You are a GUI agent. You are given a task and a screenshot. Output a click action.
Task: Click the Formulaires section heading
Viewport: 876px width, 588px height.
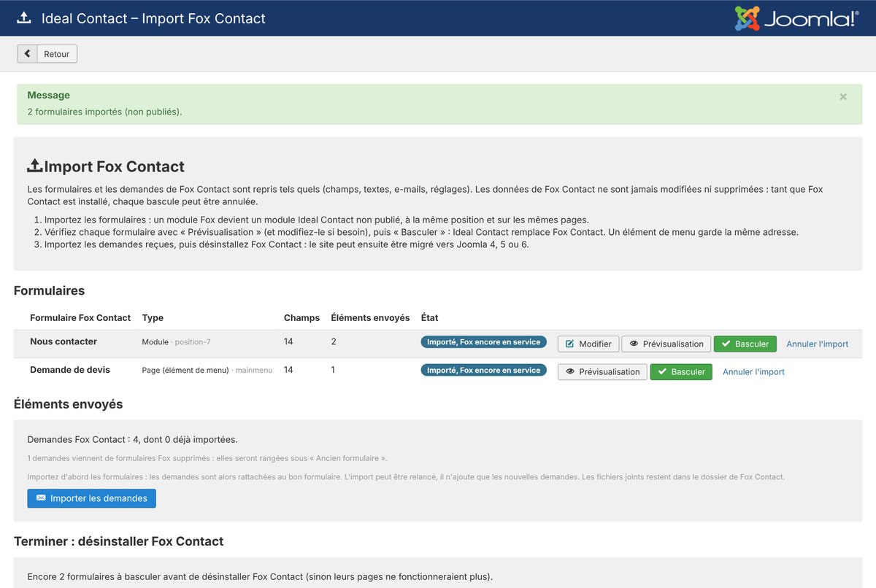49,290
